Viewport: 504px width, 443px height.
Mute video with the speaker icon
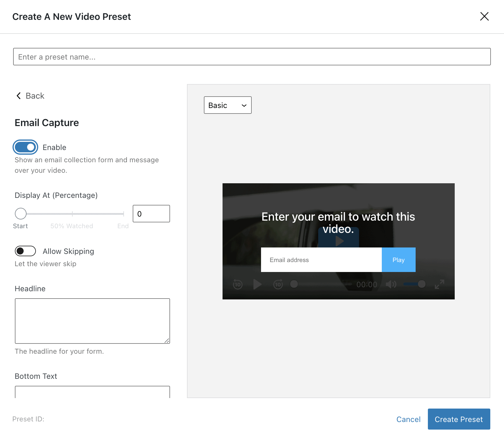click(391, 284)
